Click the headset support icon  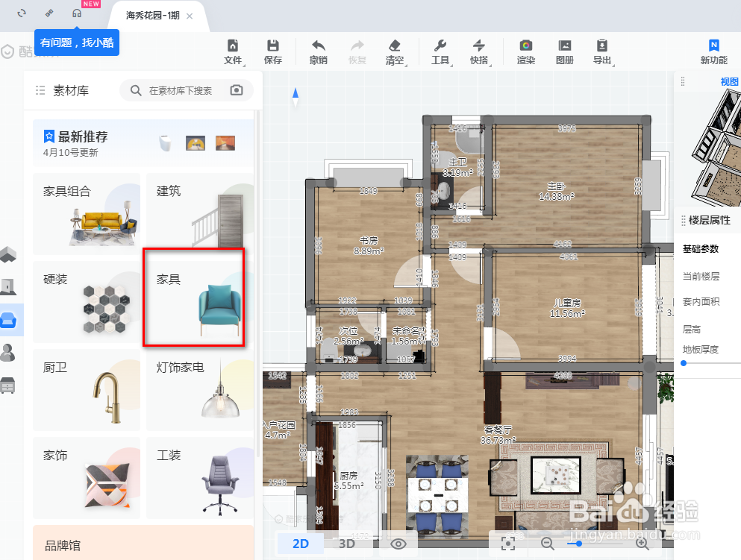77,13
